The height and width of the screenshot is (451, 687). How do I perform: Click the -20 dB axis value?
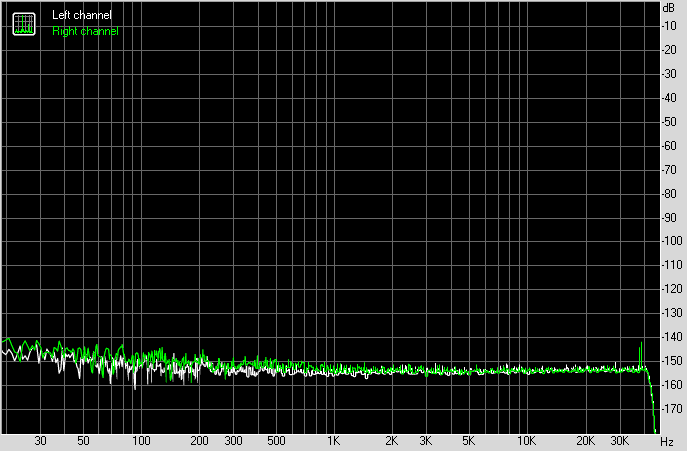click(669, 50)
